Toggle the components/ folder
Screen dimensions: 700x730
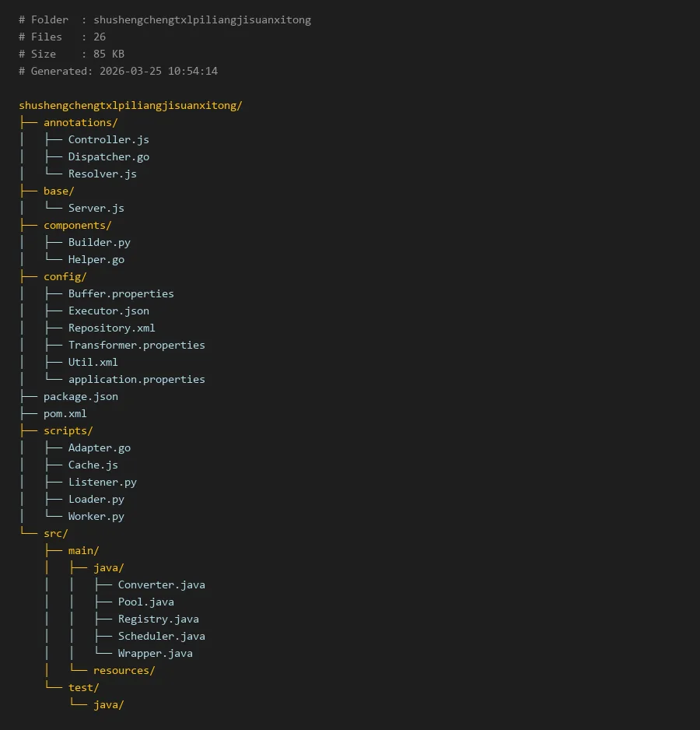77,225
